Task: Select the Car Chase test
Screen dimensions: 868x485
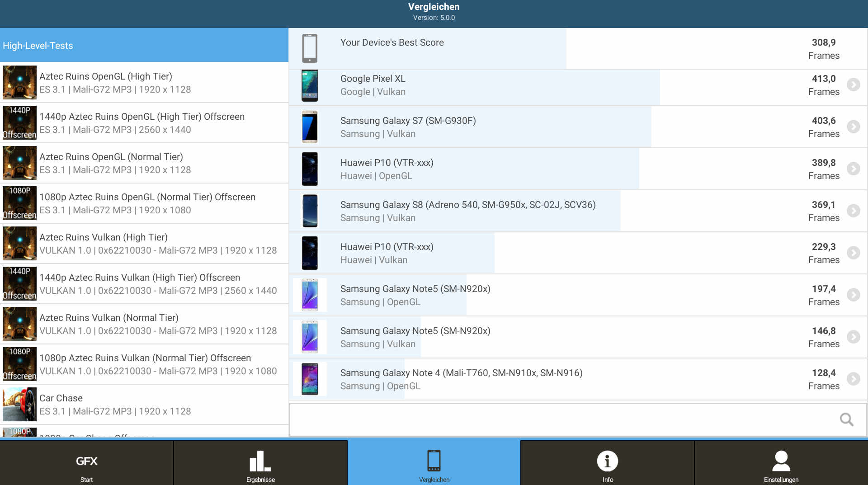Action: [x=144, y=405]
